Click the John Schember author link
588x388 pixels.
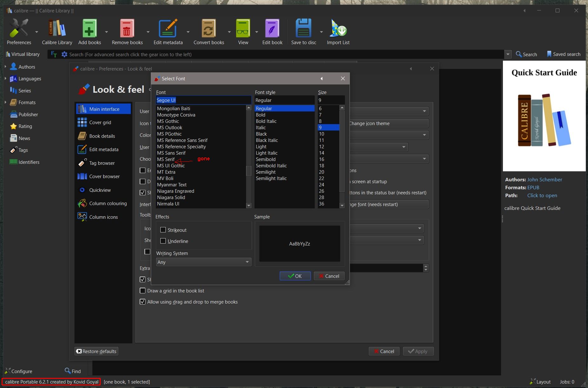click(x=545, y=179)
